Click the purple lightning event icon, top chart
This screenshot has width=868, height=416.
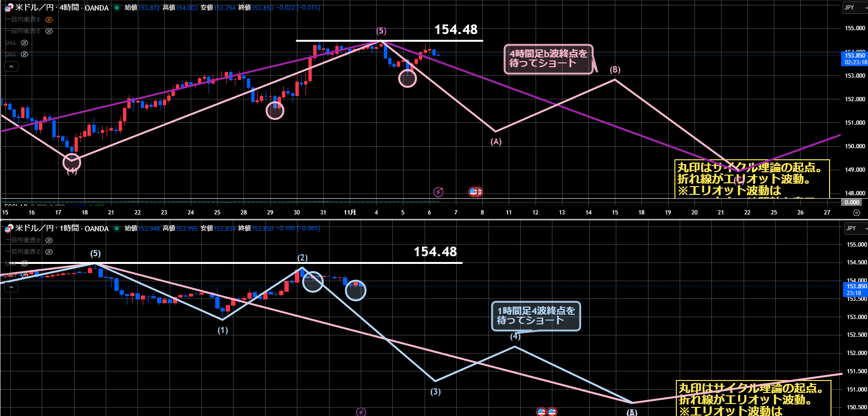click(438, 192)
